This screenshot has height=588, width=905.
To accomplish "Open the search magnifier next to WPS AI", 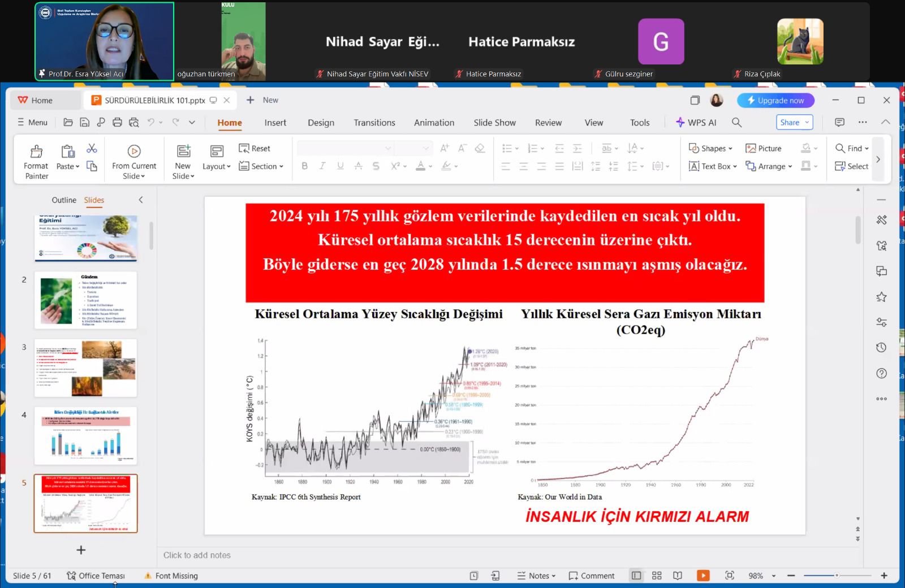I will click(x=736, y=122).
